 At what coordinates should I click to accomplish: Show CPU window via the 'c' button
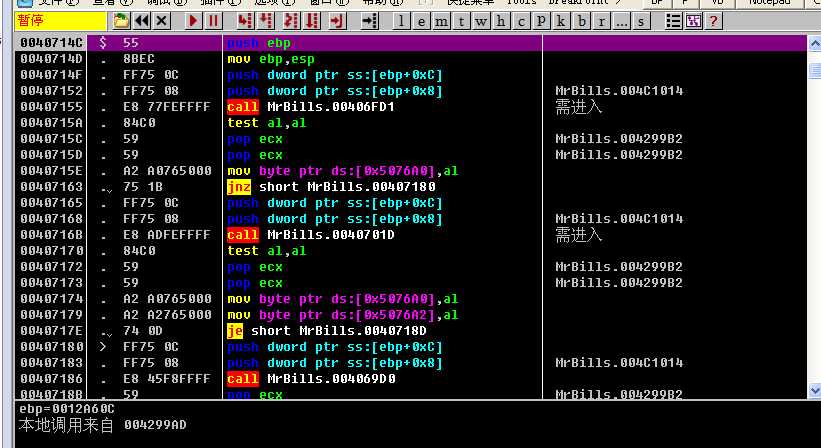tap(521, 21)
